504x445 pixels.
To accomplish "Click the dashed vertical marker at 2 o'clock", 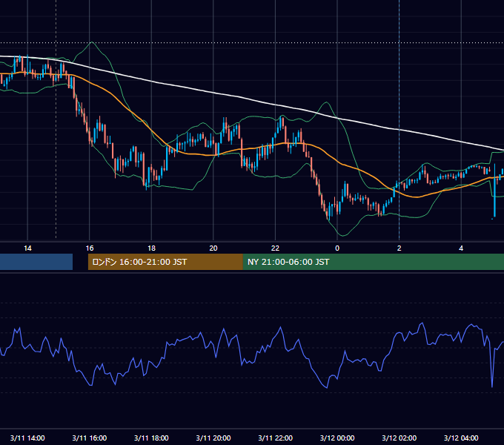I will point(399,121).
